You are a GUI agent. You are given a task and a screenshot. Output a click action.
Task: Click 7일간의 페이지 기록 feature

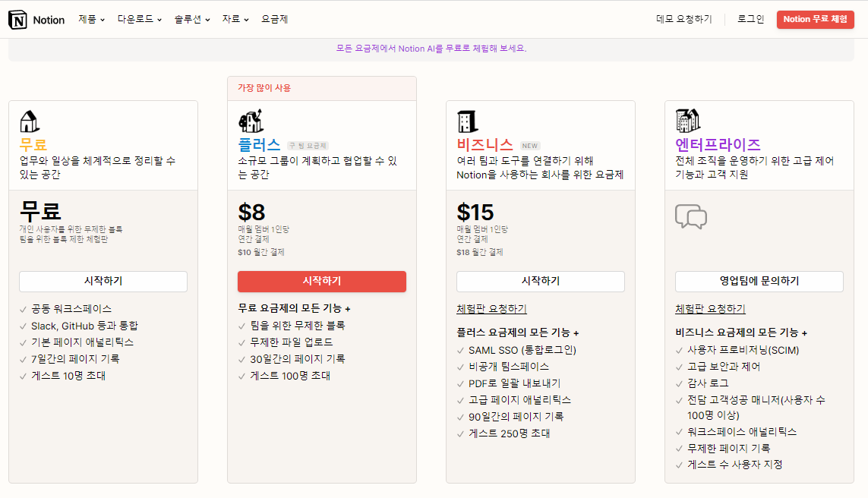point(75,359)
